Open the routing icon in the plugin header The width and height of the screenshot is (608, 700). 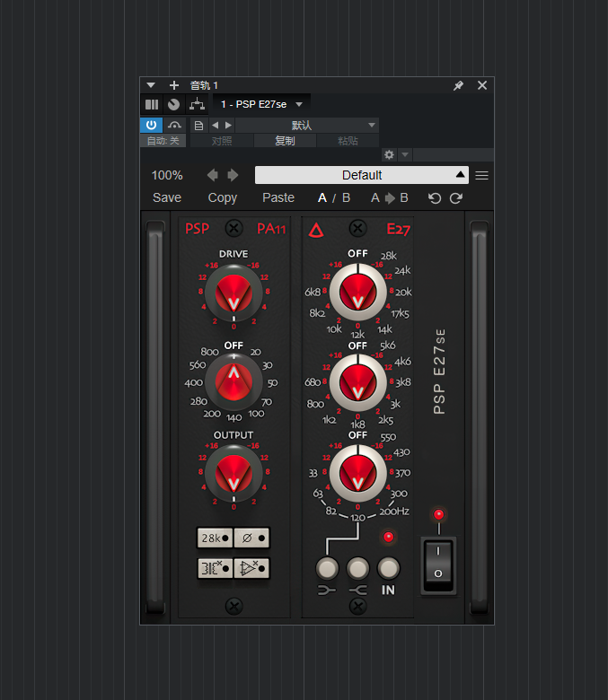[197, 104]
